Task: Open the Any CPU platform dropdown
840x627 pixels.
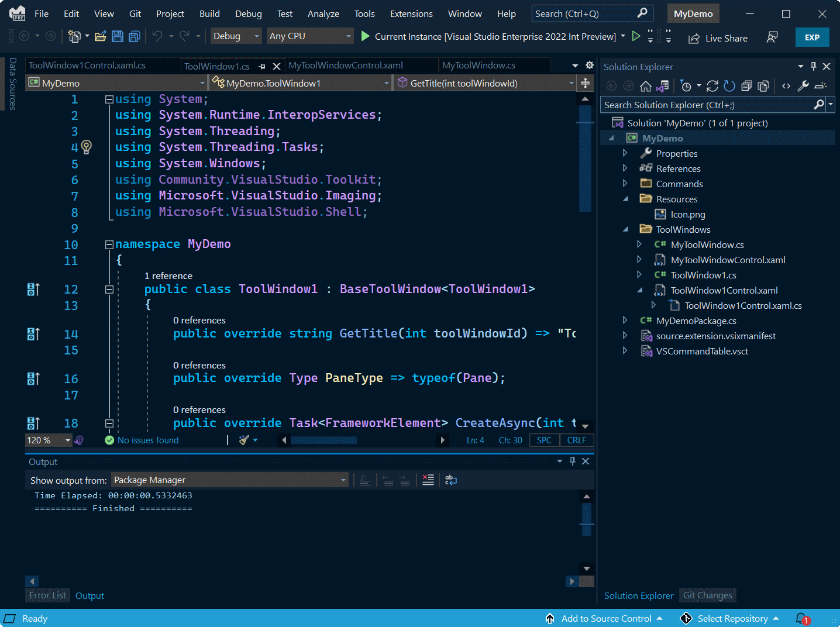Action: pos(349,36)
